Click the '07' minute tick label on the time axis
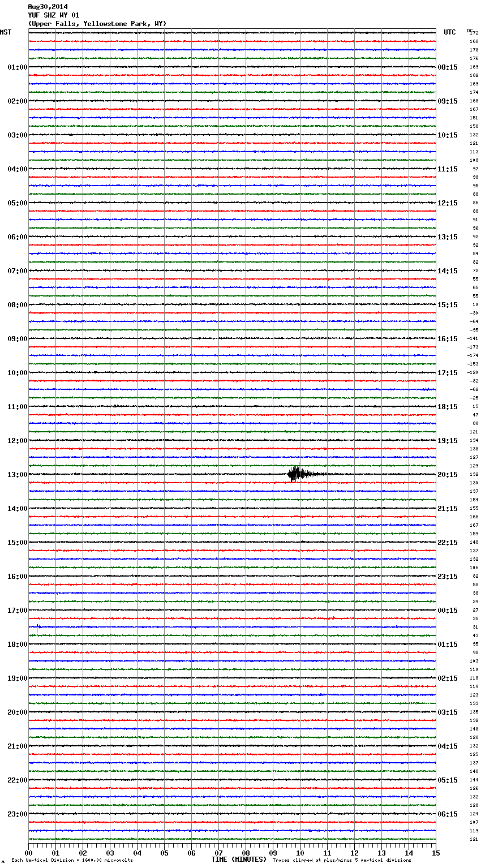 (219, 853)
